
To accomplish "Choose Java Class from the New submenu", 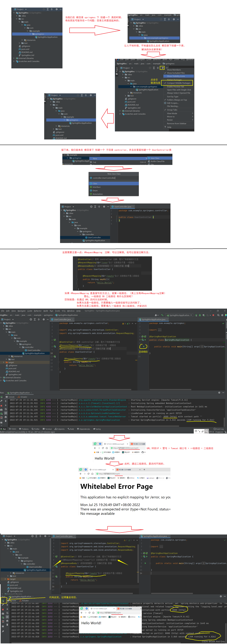I will click(x=160, y=158).
